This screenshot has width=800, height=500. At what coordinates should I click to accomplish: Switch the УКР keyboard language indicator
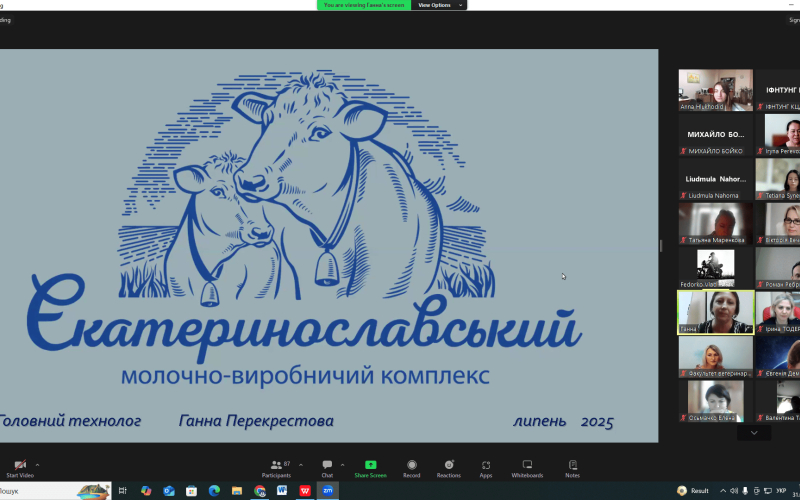(x=781, y=491)
